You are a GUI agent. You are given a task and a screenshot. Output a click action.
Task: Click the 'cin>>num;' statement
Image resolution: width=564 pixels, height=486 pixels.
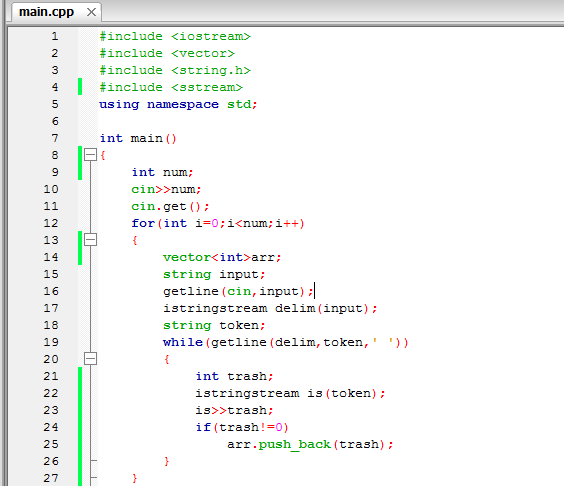[x=166, y=189]
